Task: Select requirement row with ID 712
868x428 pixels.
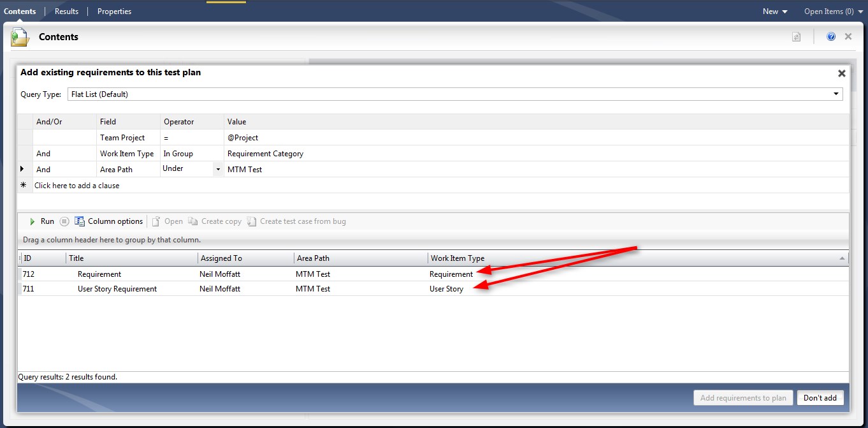Action: (127, 274)
